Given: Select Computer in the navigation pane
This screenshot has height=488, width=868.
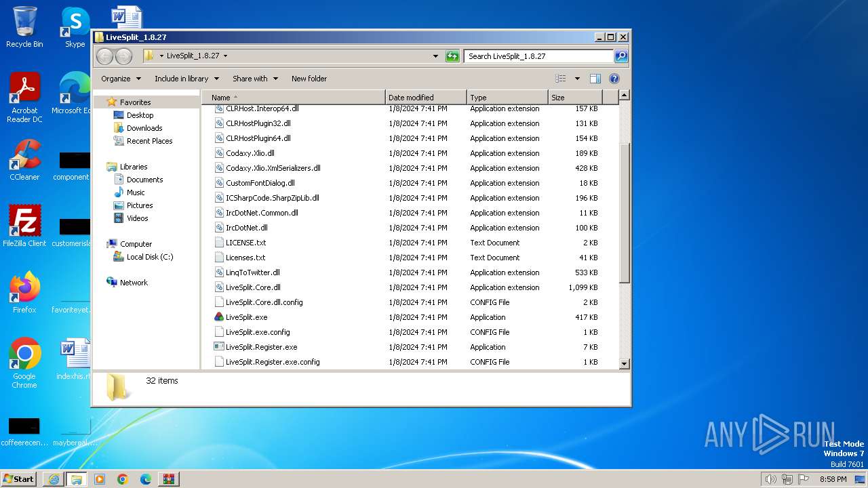Looking at the screenshot, I should [136, 244].
